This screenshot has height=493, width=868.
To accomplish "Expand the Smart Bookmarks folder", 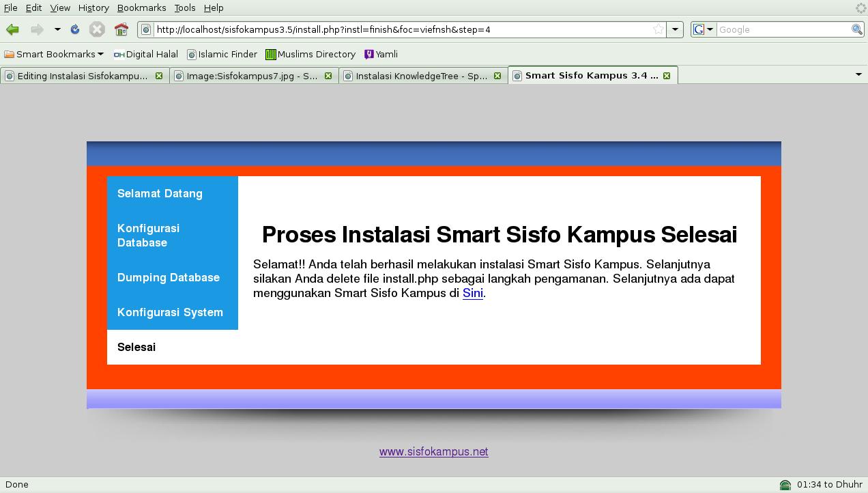I will click(x=54, y=54).
